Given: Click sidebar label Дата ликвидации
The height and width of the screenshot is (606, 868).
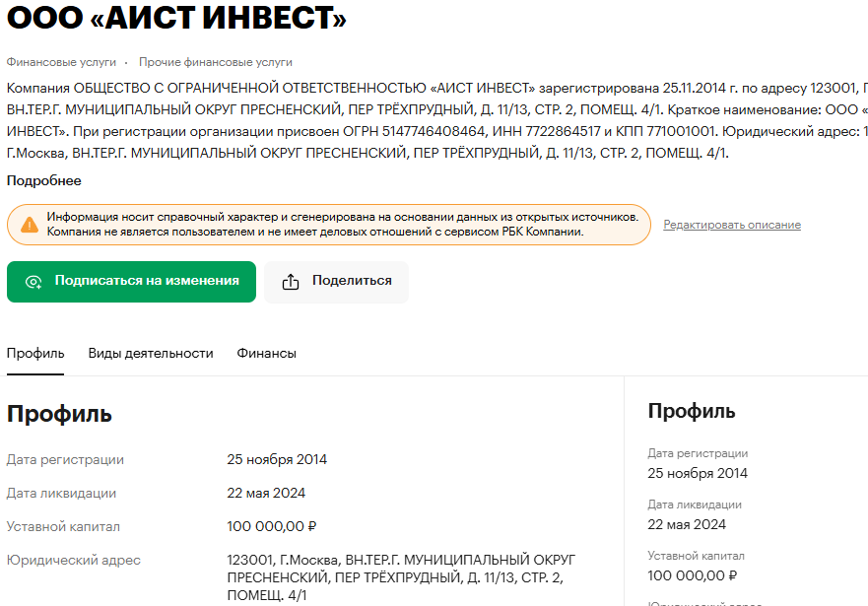Looking at the screenshot, I should click(695, 505).
